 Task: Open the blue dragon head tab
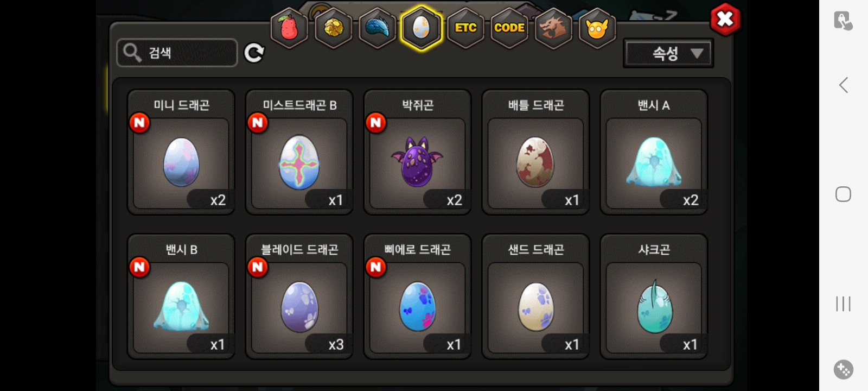[x=377, y=27]
